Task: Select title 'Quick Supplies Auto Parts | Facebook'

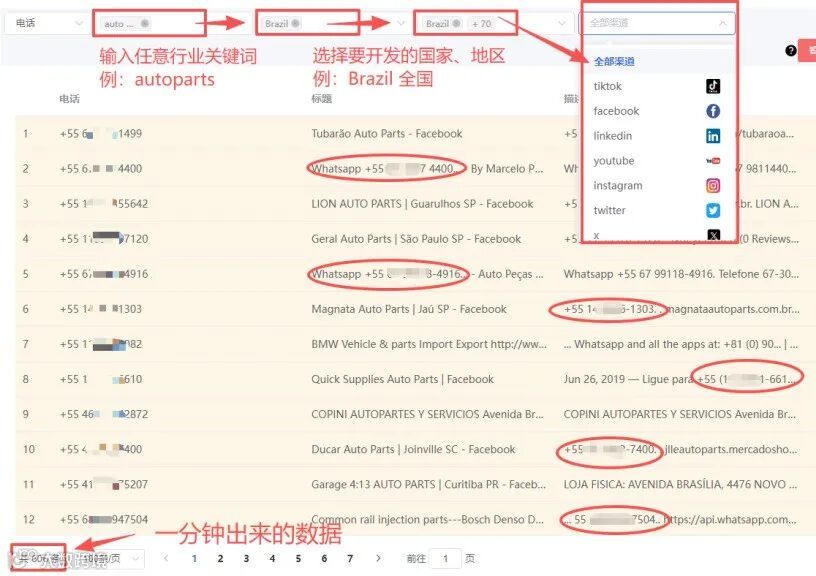Action: click(x=402, y=379)
